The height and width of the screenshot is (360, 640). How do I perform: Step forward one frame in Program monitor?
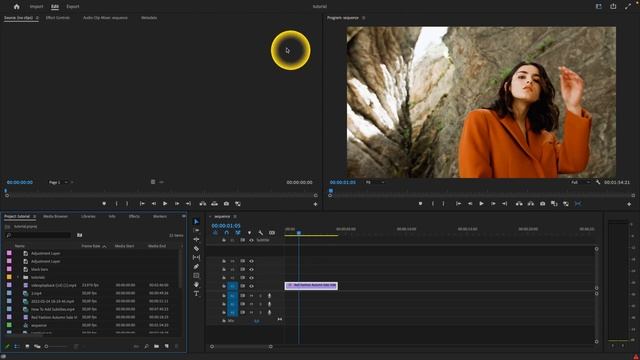click(493, 203)
